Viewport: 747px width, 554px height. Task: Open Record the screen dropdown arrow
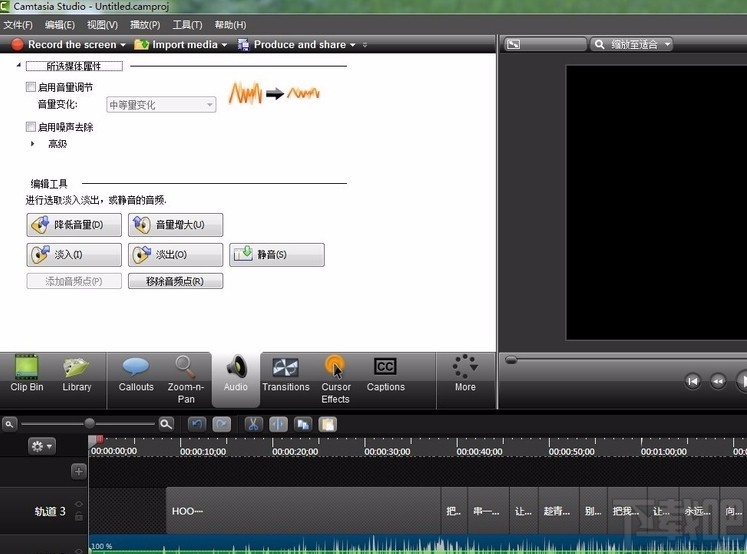click(123, 45)
